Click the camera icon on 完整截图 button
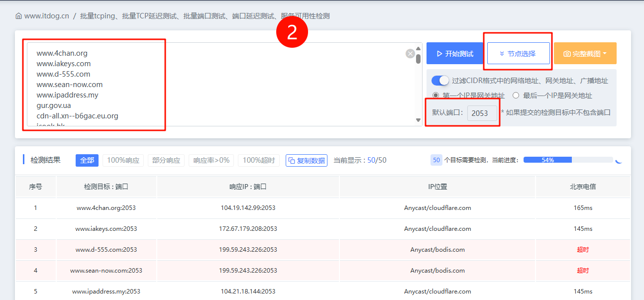Screen dimensions: 644x300 pos(567,54)
